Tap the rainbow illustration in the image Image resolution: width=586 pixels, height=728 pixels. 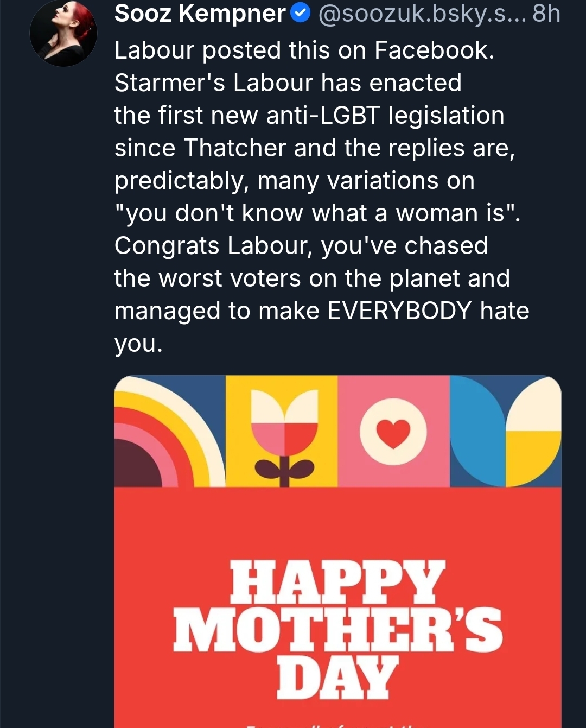(169, 431)
